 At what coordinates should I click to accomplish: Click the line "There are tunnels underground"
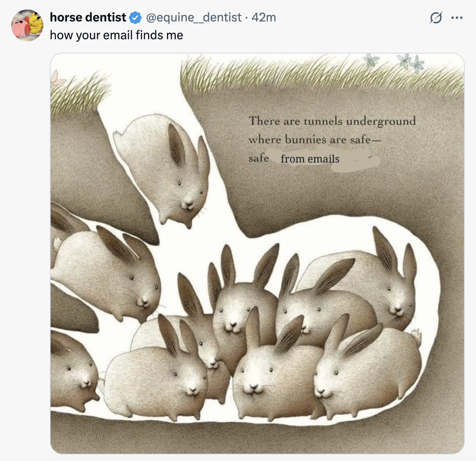(x=332, y=121)
